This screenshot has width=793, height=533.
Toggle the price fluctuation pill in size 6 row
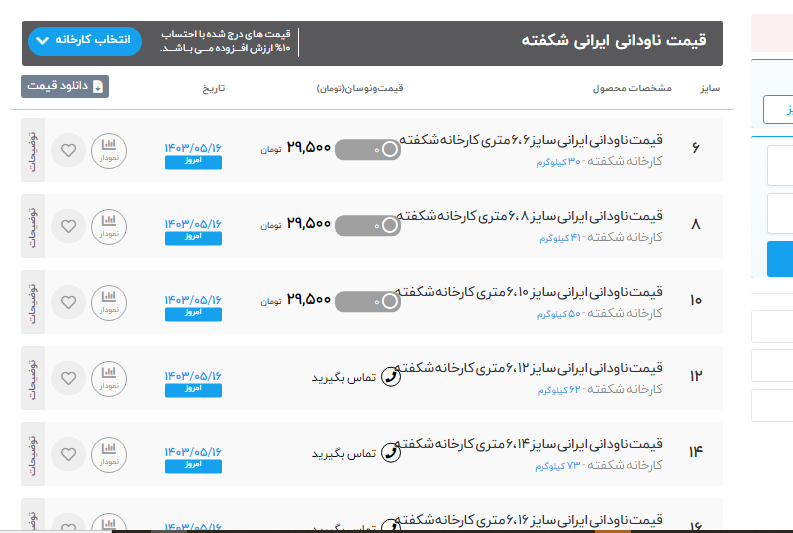point(367,150)
